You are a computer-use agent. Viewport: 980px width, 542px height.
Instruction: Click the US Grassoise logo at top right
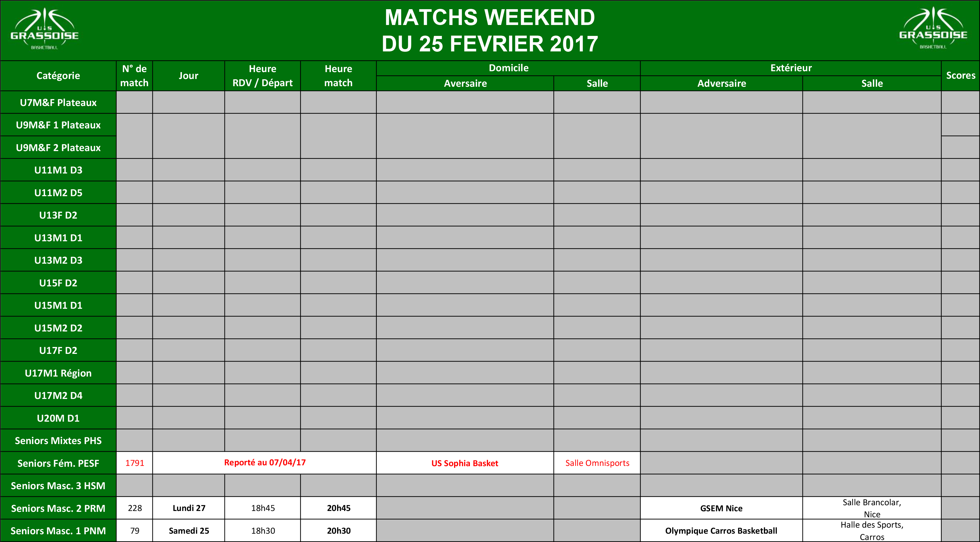click(933, 28)
